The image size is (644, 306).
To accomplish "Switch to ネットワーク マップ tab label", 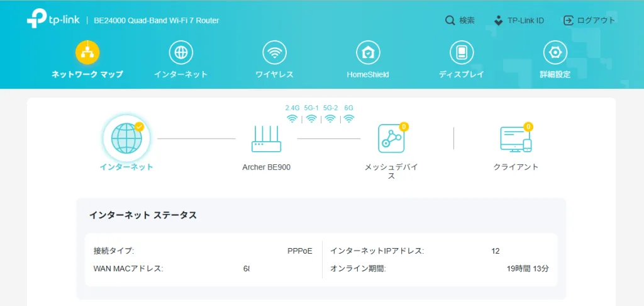I will [87, 74].
